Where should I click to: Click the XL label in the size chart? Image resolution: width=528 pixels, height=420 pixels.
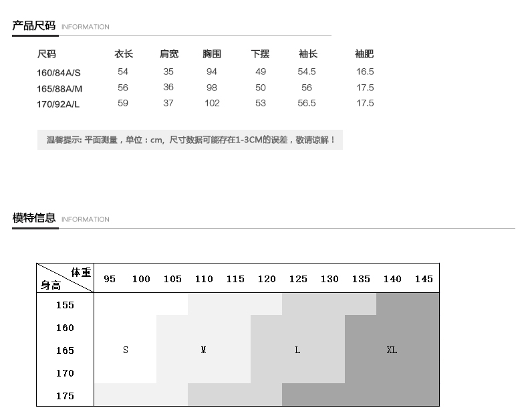tap(392, 350)
